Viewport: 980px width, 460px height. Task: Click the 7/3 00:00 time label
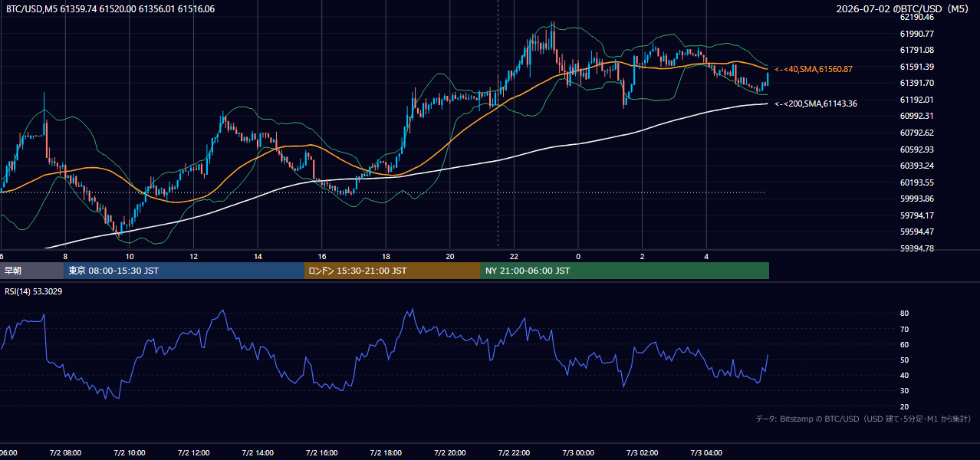coord(578,453)
